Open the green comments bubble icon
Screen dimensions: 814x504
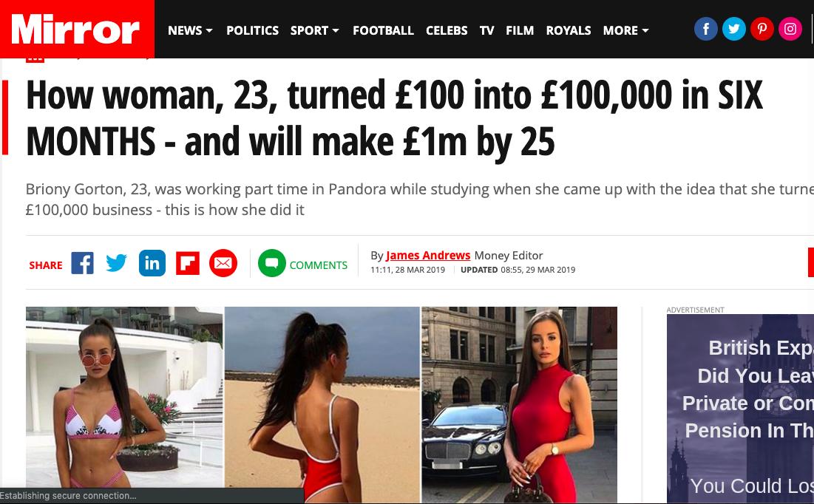click(x=271, y=263)
